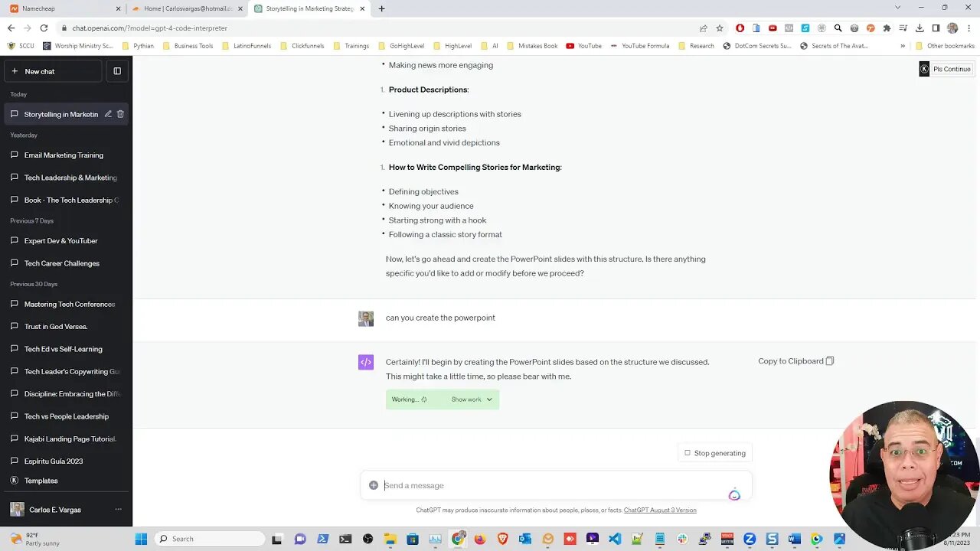Open the YouTube bookmark
The image size is (980, 551).
583,46
